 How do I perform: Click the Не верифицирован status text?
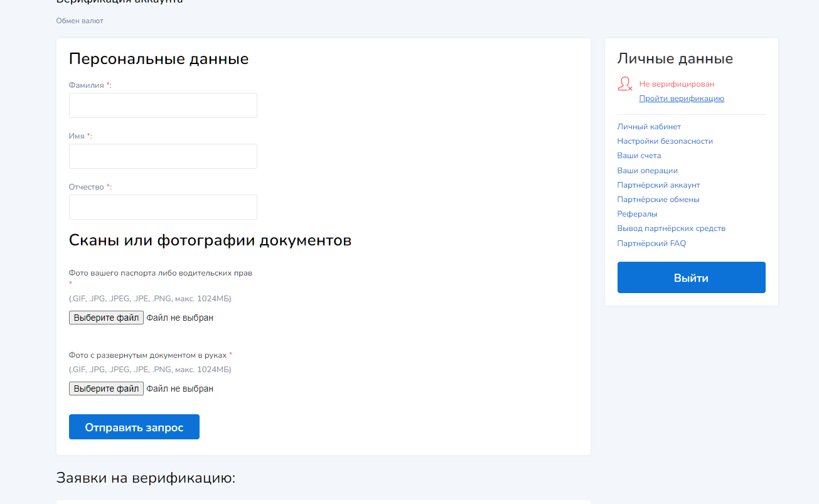pos(677,84)
